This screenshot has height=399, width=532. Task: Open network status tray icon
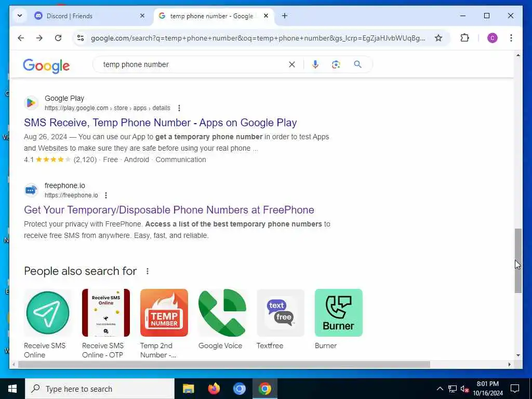(453, 389)
